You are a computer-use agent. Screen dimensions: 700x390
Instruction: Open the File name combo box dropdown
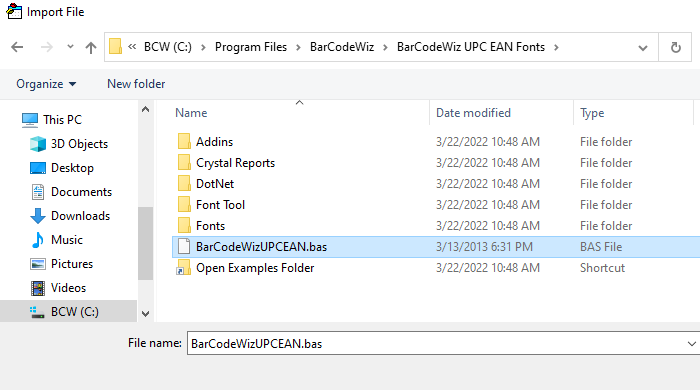point(691,344)
